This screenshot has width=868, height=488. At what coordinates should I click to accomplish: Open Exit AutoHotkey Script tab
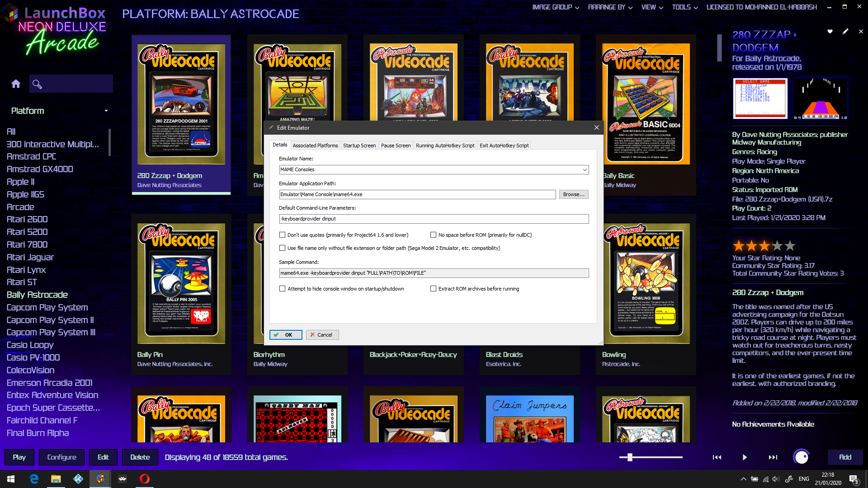click(x=504, y=145)
